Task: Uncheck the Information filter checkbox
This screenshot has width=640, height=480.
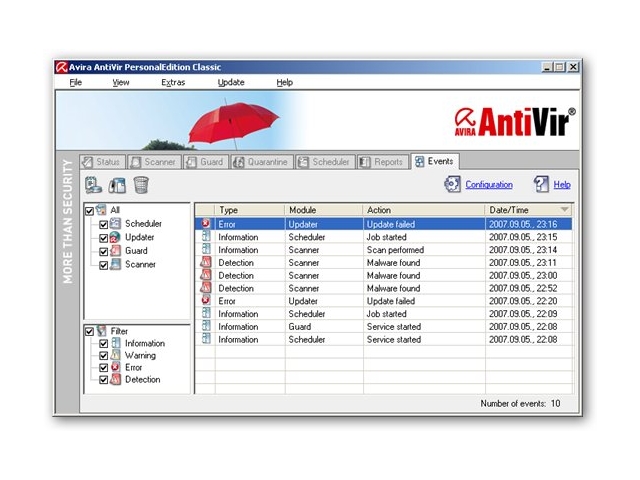Action: (103, 344)
